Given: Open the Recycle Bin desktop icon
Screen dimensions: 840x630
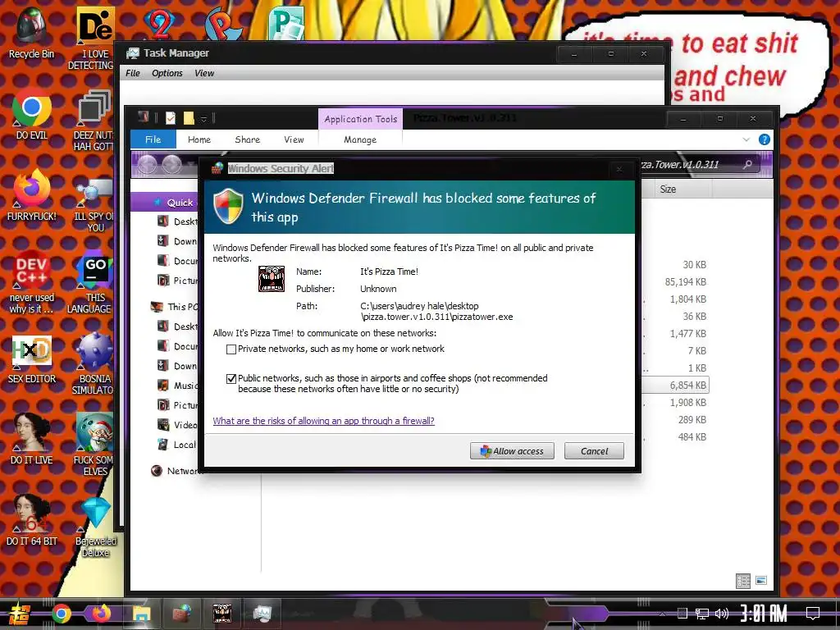Looking at the screenshot, I should pyautogui.click(x=32, y=33).
